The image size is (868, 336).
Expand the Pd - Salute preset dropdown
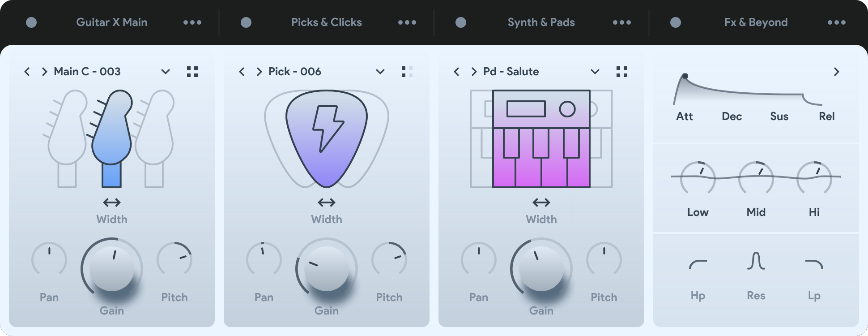tap(595, 72)
